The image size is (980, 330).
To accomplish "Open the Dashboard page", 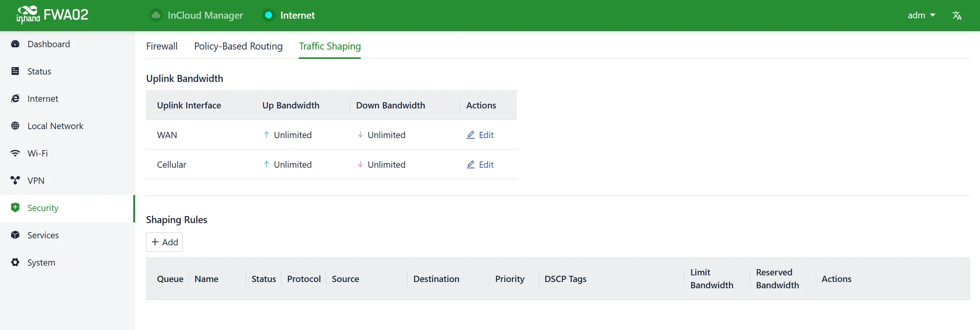I will 67,44.
